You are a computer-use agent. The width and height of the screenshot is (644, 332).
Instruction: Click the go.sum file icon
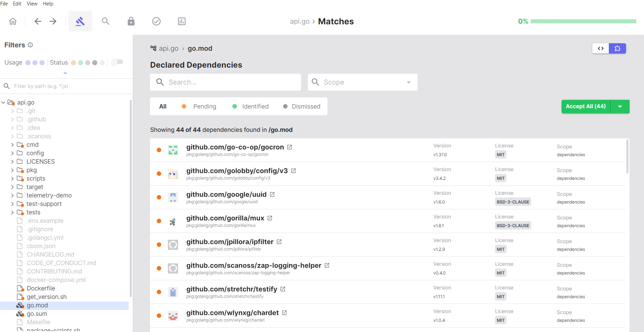(x=20, y=314)
